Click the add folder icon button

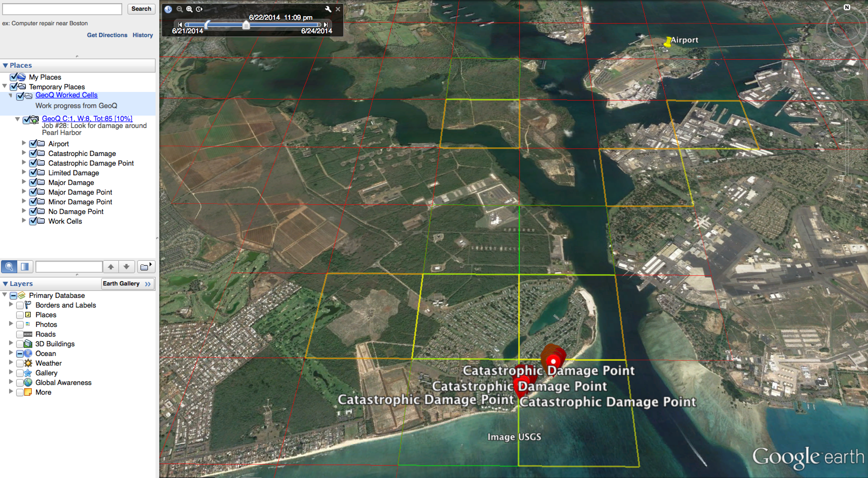pyautogui.click(x=146, y=267)
